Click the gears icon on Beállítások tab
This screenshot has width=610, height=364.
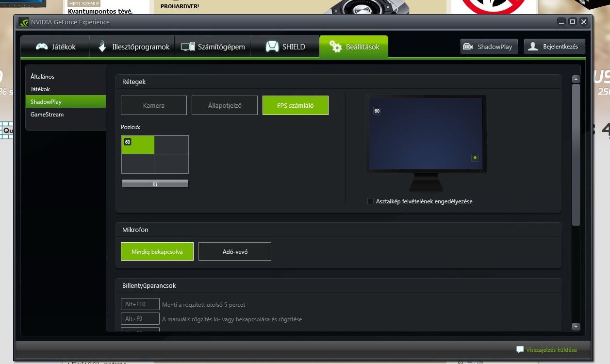tap(335, 47)
